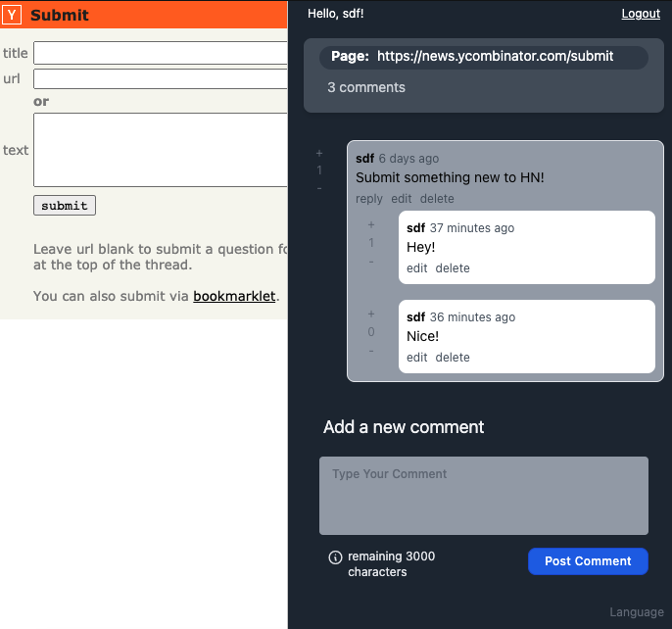Focus the url input field
Viewport: 672px width, 629px height.
pyautogui.click(x=161, y=79)
